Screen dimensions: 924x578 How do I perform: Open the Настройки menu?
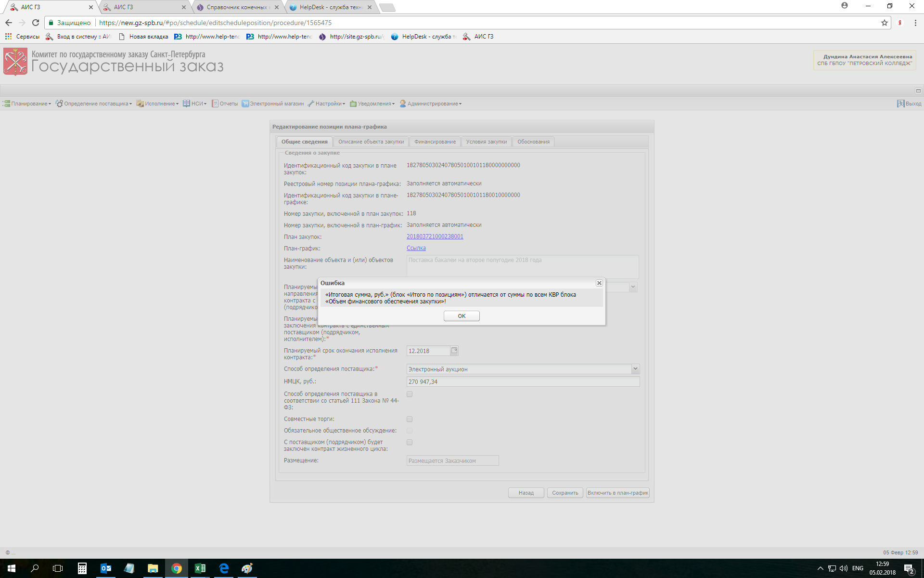[326, 104]
